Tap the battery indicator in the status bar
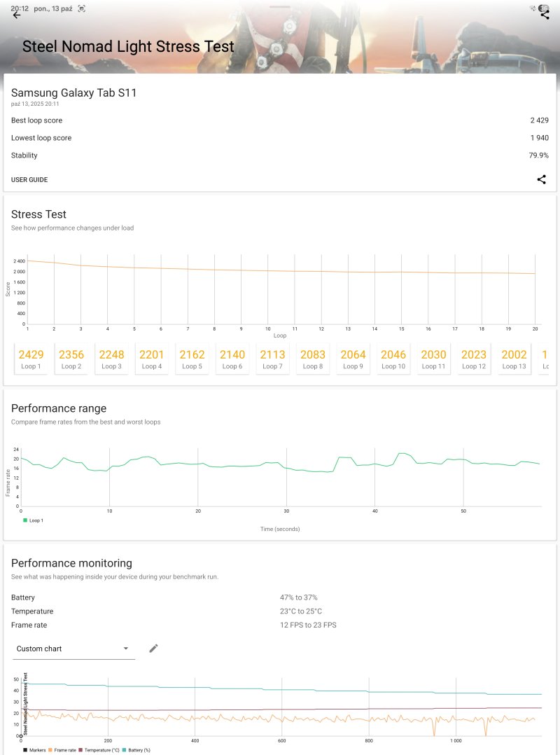This screenshot has height=755, width=560. pos(543,8)
